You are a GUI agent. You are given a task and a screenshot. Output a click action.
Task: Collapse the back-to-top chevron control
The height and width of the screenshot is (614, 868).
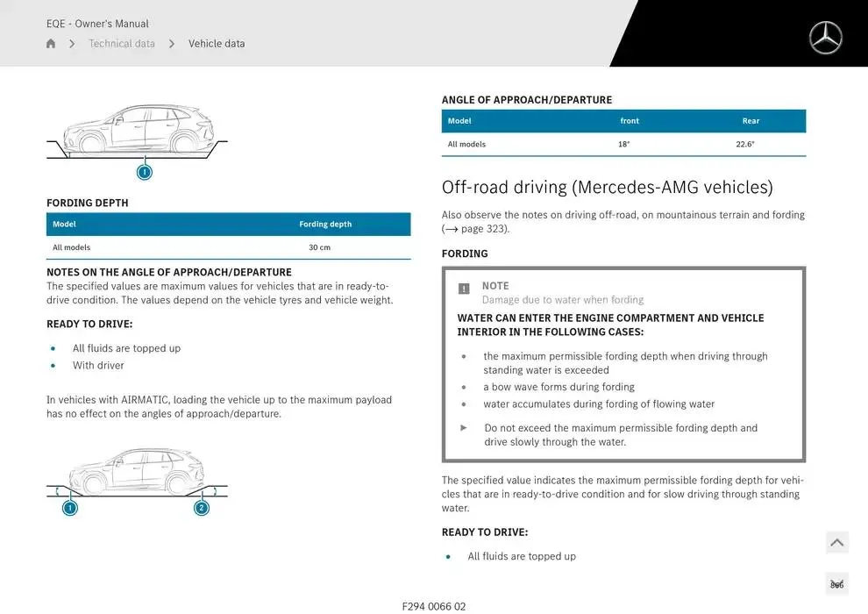coord(836,542)
